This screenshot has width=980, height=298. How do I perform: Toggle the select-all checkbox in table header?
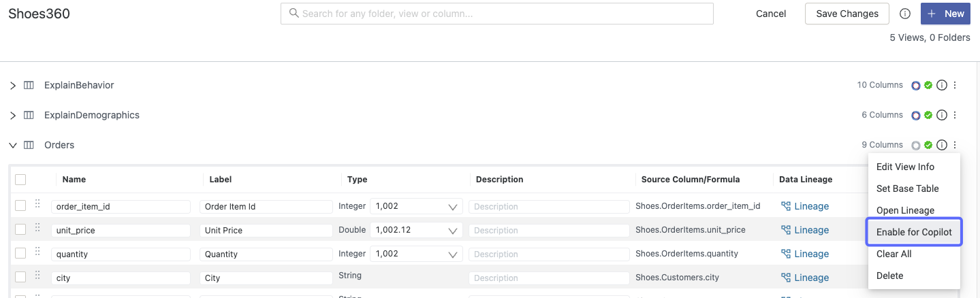[20, 180]
